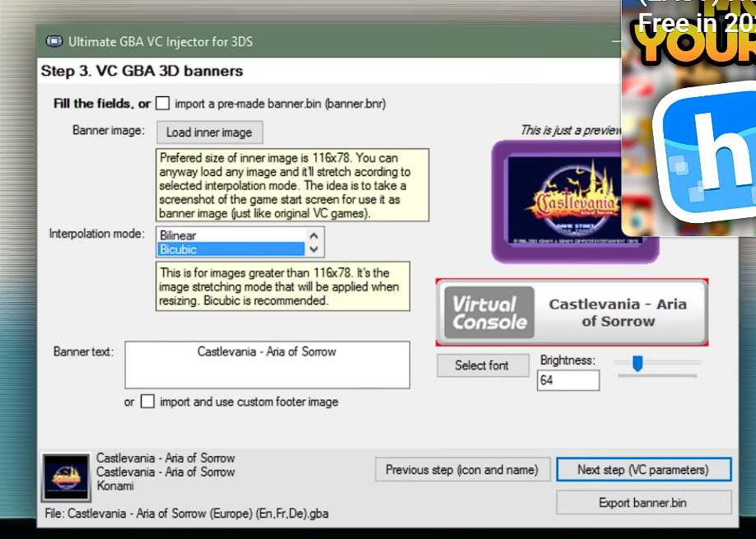Open the Select font dialog
Image resolution: width=756 pixels, height=539 pixels.
click(x=483, y=365)
